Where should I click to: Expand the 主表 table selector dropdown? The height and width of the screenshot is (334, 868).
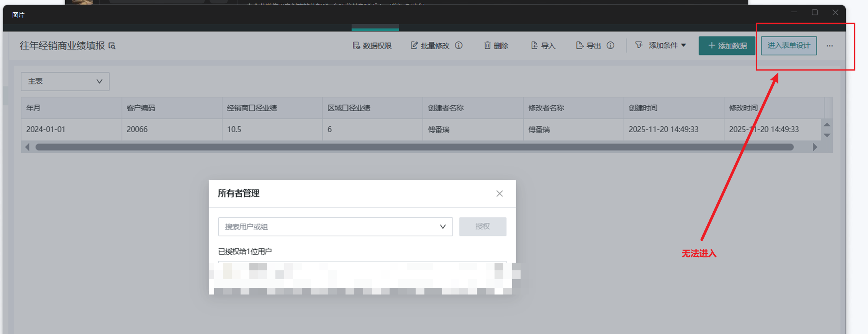(x=65, y=81)
